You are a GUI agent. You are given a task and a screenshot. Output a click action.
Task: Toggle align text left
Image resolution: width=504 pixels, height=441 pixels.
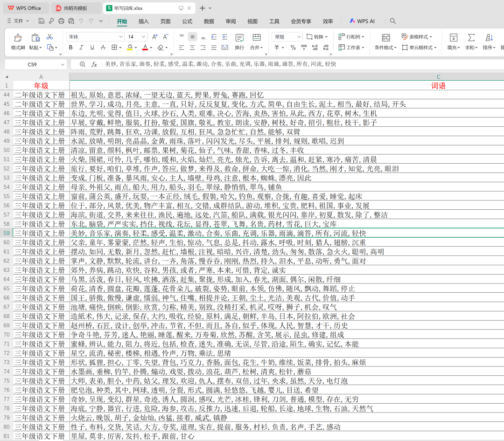pyautogui.click(x=182, y=48)
